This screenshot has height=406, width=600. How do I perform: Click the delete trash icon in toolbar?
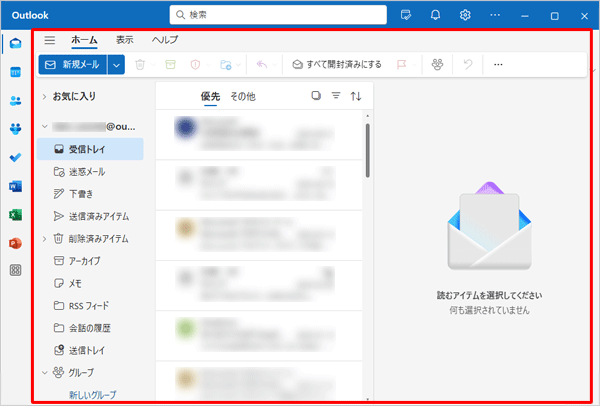[x=140, y=65]
